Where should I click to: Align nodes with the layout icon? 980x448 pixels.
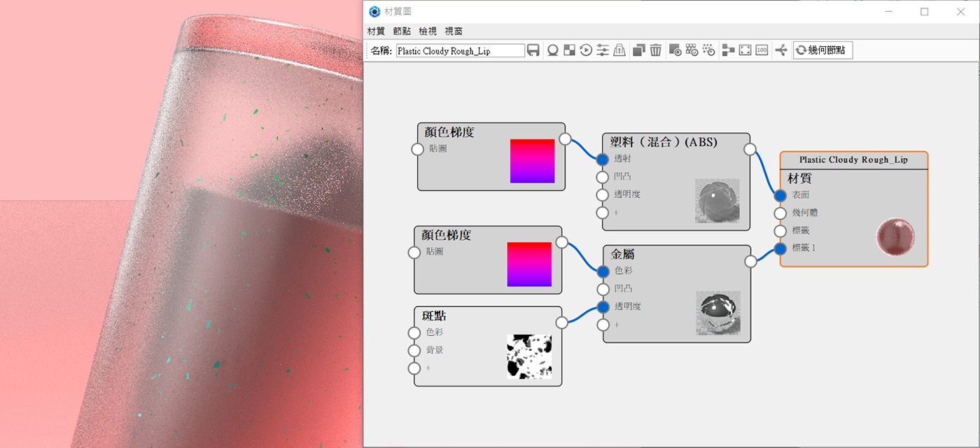tap(728, 50)
